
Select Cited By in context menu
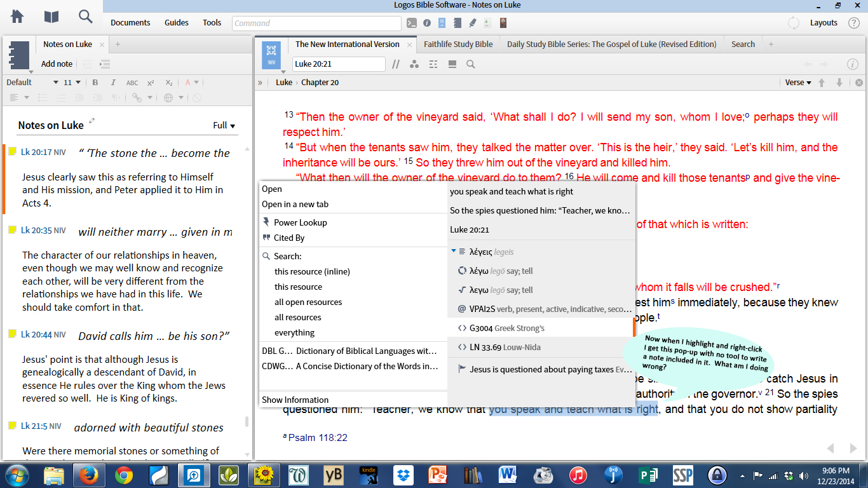point(289,238)
